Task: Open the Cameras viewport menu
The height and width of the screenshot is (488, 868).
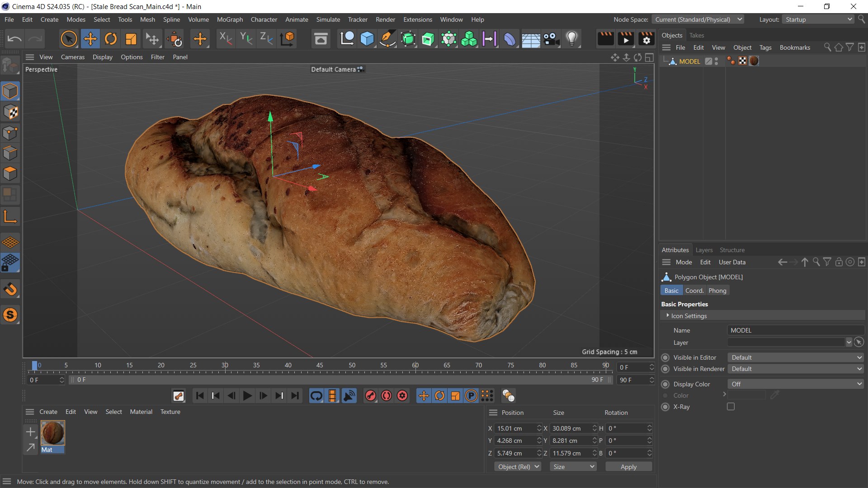Action: (x=73, y=57)
